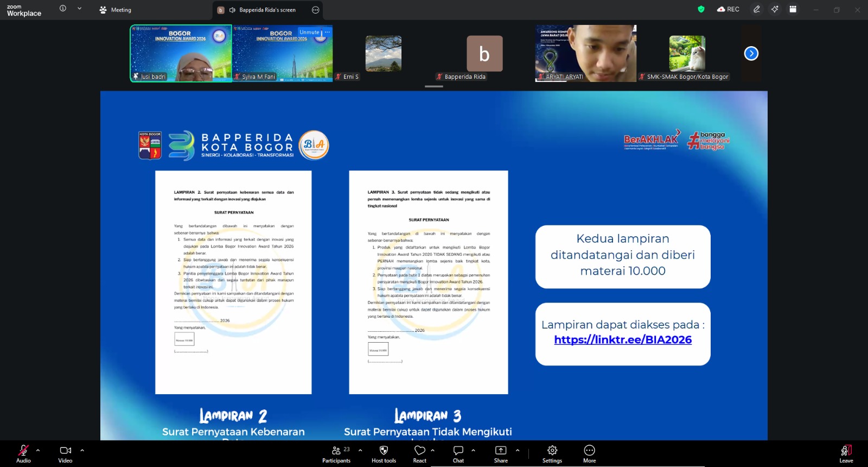Open the Meeting tab
868x467 pixels.
(115, 10)
